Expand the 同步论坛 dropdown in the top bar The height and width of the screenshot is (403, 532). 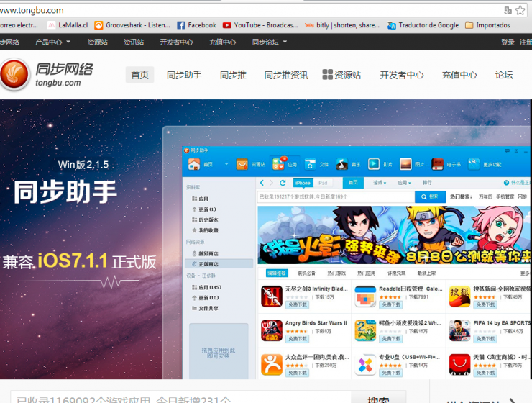tap(270, 42)
